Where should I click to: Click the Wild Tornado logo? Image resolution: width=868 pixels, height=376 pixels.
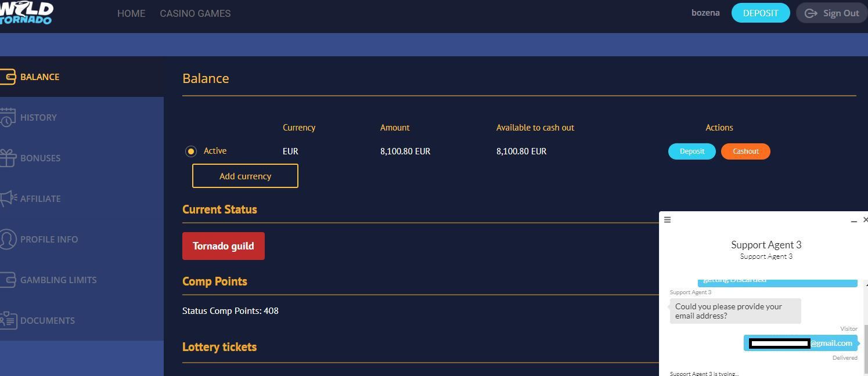click(26, 12)
